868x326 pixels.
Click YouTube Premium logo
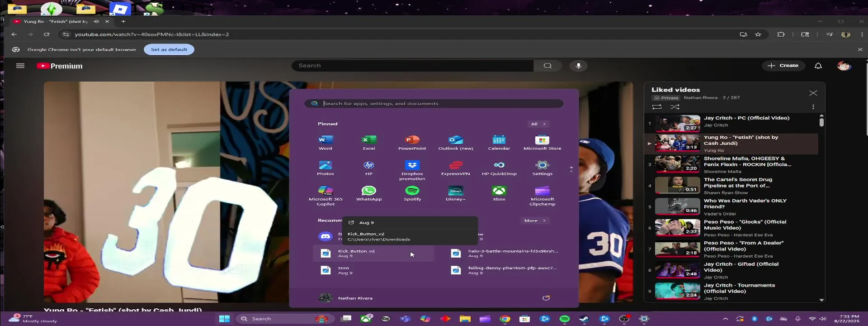point(60,66)
